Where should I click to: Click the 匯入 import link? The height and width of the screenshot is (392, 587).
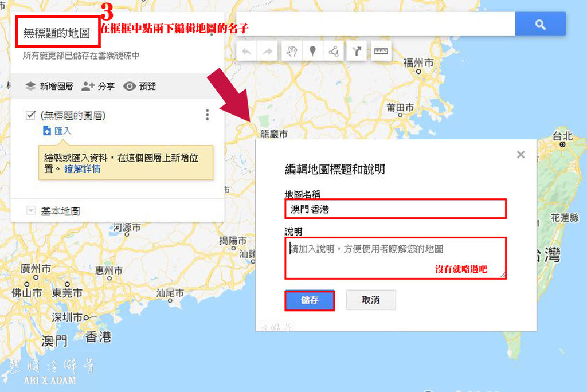click(x=62, y=131)
